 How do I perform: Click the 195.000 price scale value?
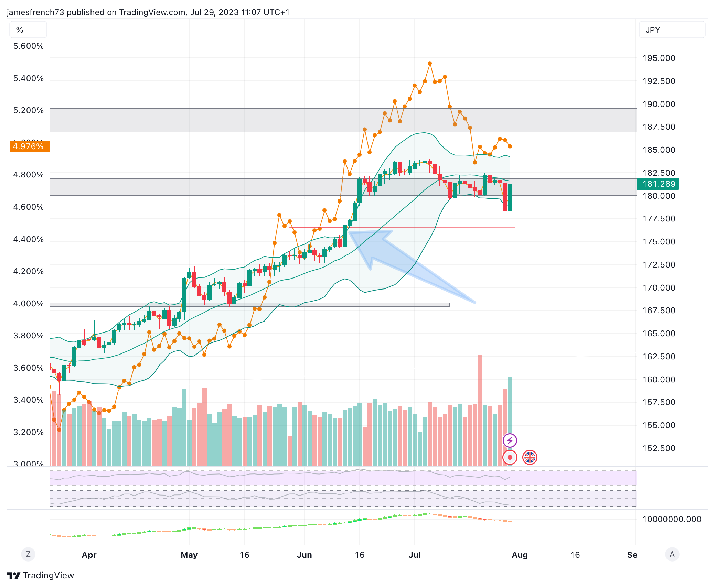click(x=659, y=58)
